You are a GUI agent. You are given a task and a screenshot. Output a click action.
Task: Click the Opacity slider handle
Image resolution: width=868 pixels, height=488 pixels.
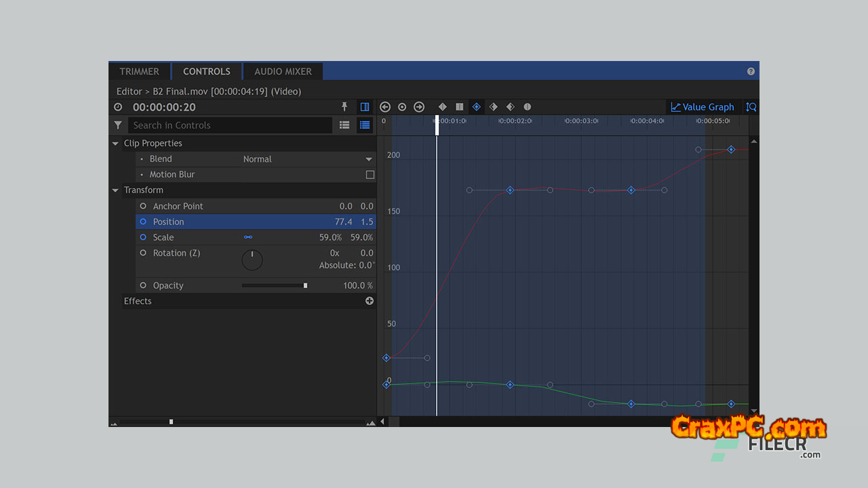point(305,285)
